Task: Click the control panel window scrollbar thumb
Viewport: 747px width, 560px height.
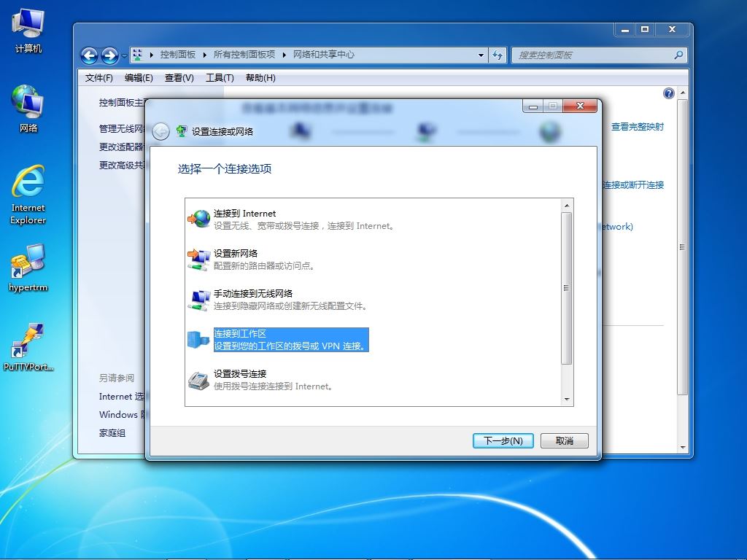Action: pyautogui.click(x=683, y=246)
